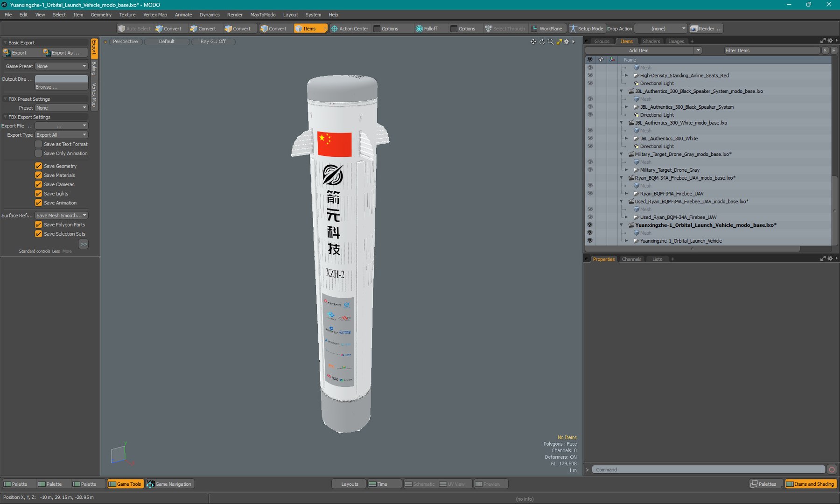Click the Export icon button
The image size is (840, 504).
tap(21, 53)
